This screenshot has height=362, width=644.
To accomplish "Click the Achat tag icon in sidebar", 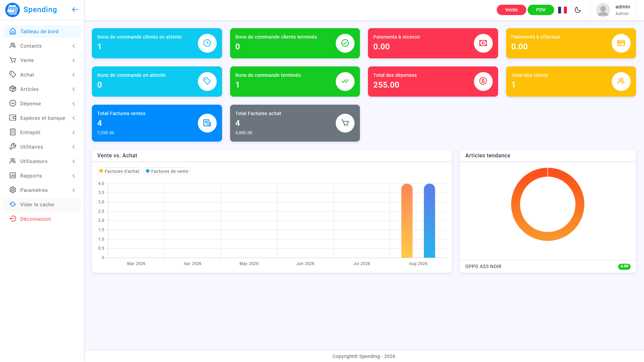I will point(13,74).
